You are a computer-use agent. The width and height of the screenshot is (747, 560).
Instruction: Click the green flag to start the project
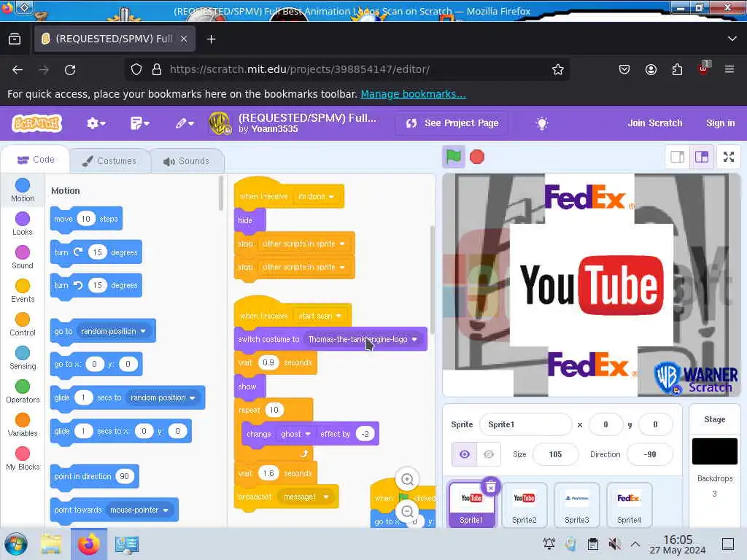click(454, 157)
